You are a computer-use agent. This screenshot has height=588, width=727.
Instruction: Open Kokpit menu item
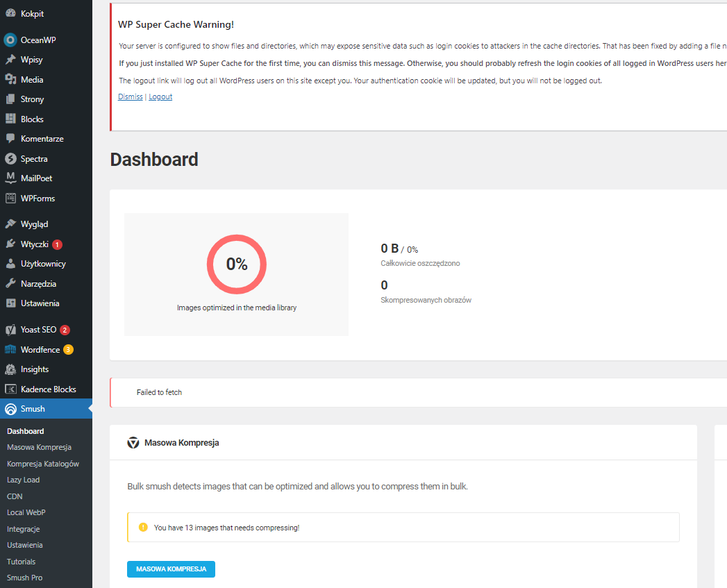tap(32, 13)
